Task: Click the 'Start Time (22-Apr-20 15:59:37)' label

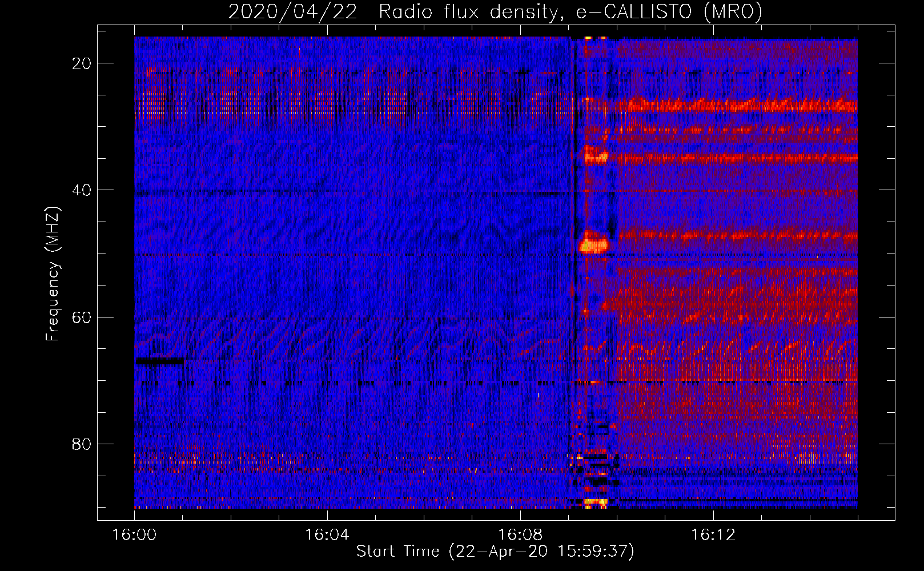Action: (x=495, y=552)
